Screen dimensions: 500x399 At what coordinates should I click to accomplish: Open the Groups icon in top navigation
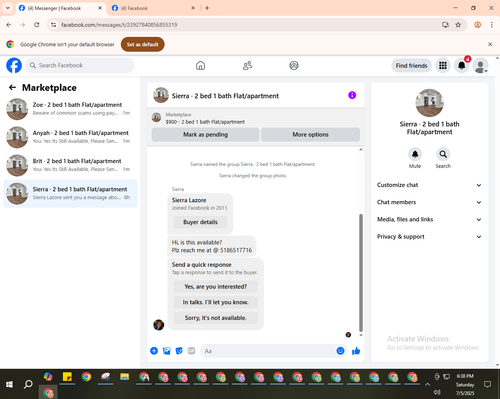pyautogui.click(x=294, y=65)
